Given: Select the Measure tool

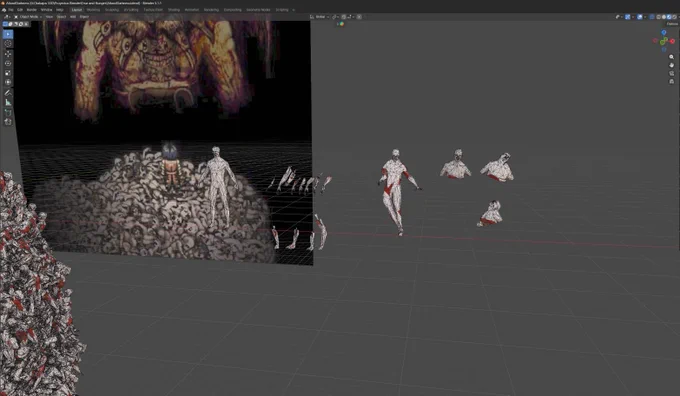Looking at the screenshot, I should point(8,102).
